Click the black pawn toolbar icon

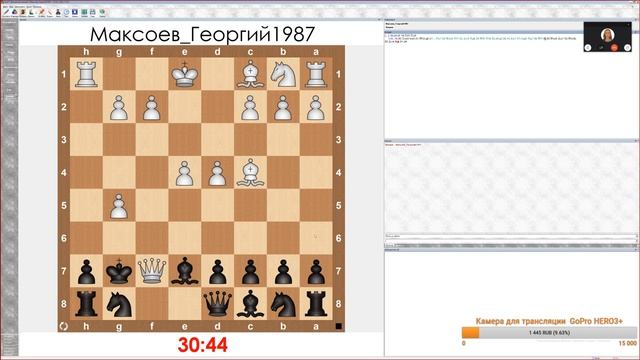pyautogui.click(x=58, y=12)
